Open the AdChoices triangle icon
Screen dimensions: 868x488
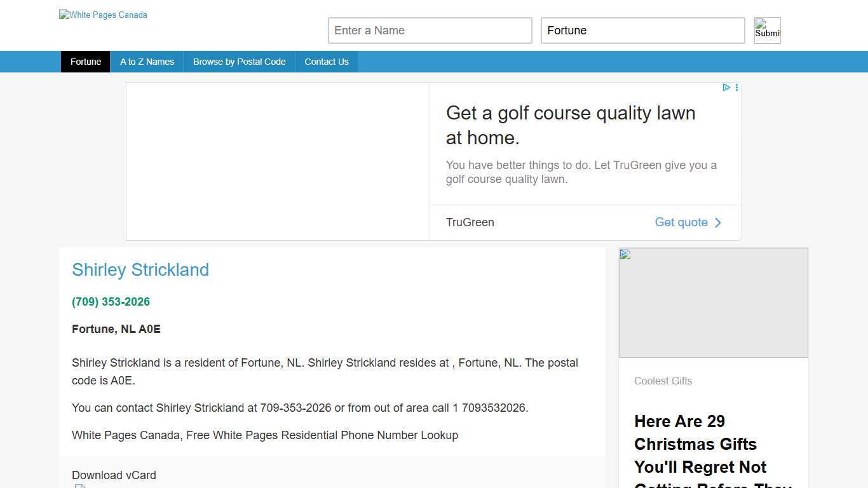click(726, 88)
